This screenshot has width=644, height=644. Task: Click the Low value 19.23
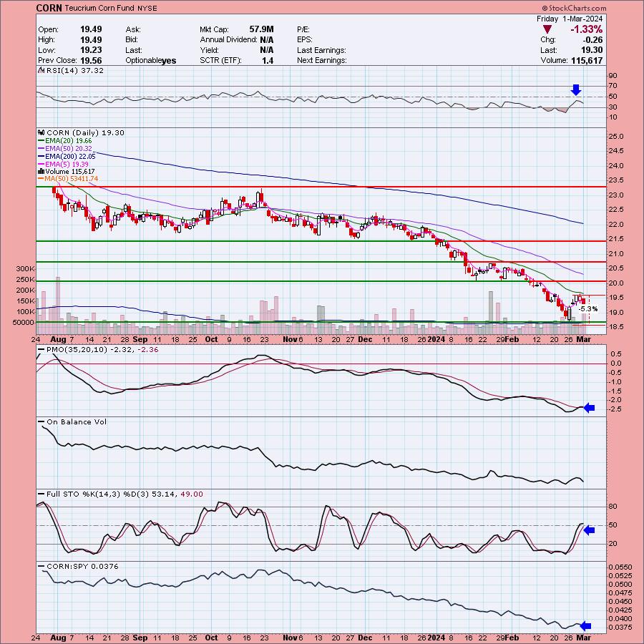(91, 50)
